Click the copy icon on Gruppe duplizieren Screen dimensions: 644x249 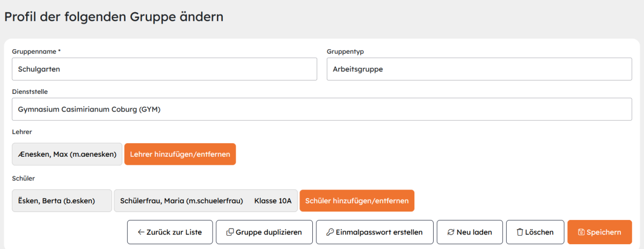(x=230, y=232)
